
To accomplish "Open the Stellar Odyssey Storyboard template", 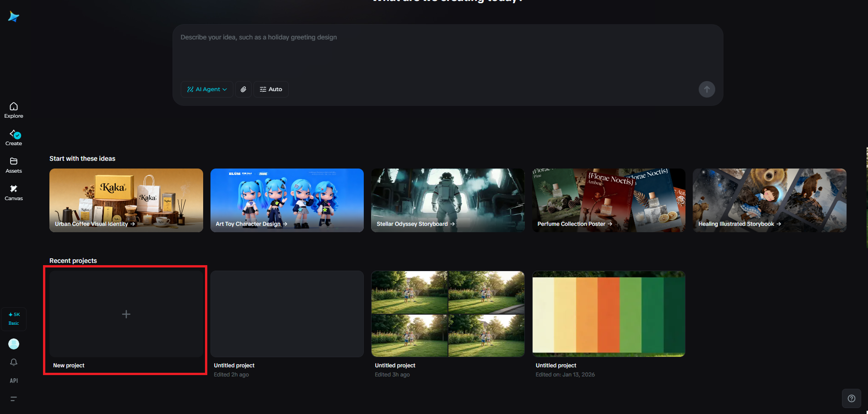I will pos(447,200).
